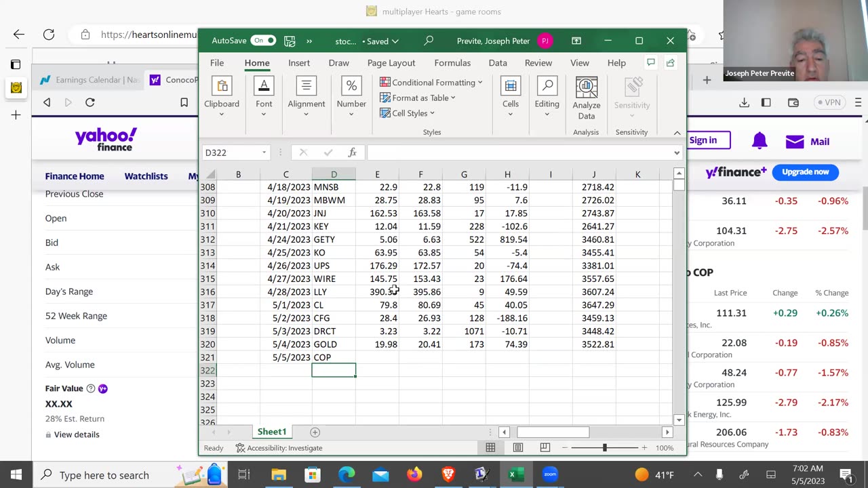The image size is (868, 488).
Task: Select row 315 header
Action: [x=208, y=279]
